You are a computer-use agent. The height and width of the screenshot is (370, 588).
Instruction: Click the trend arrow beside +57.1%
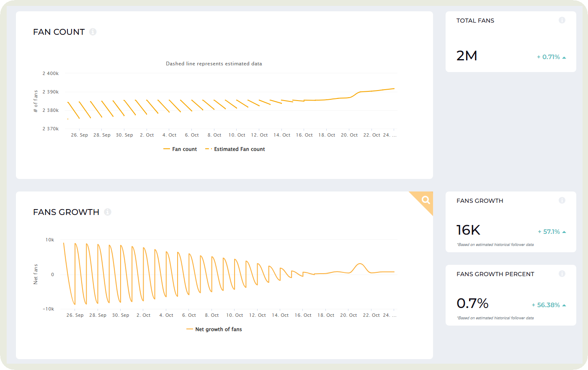pos(565,231)
